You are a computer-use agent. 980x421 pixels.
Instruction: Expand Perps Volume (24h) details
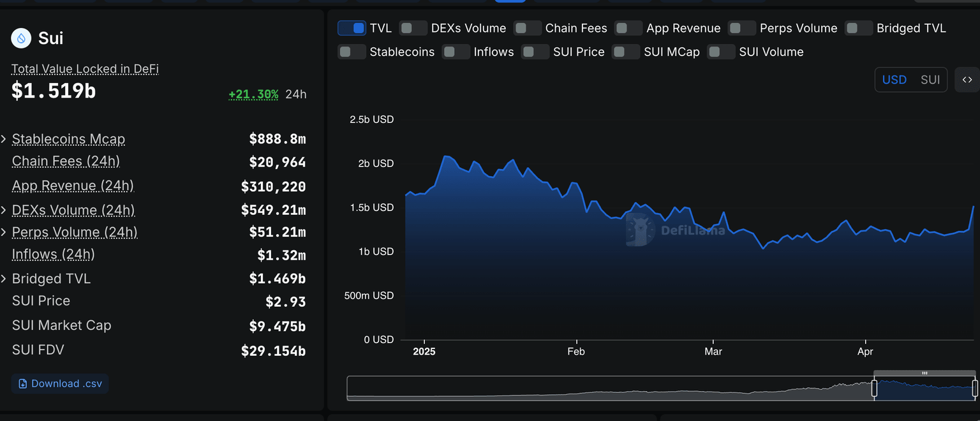click(x=4, y=232)
